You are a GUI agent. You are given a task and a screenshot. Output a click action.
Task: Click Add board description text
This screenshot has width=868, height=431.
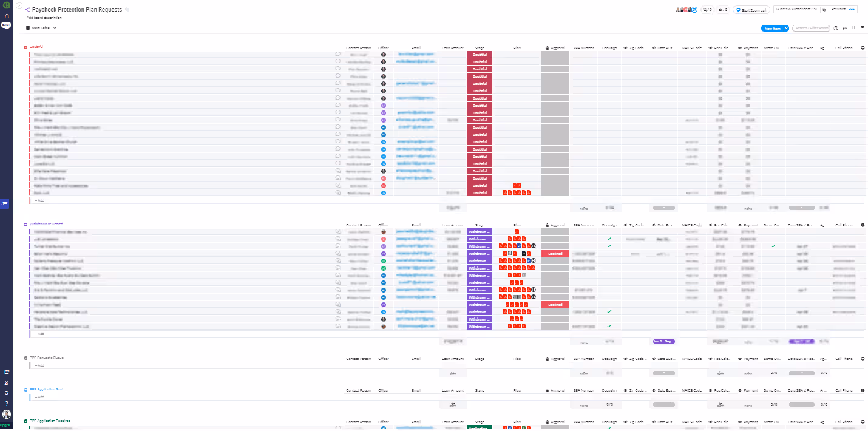(x=44, y=18)
